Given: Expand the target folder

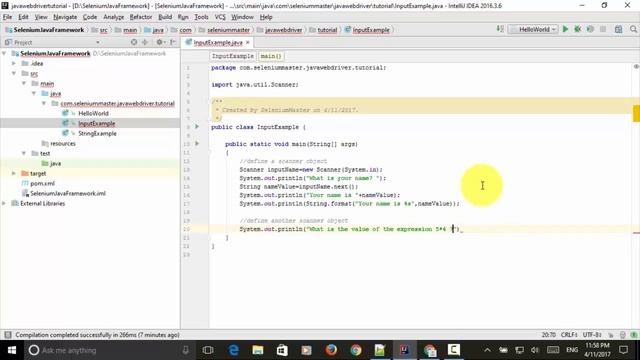Looking at the screenshot, I should pos(14,173).
